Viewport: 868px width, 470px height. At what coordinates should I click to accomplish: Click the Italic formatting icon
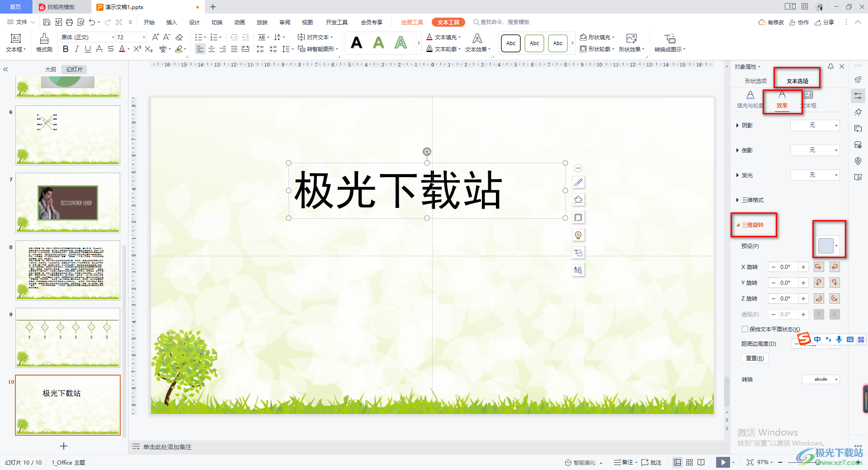tap(77, 49)
